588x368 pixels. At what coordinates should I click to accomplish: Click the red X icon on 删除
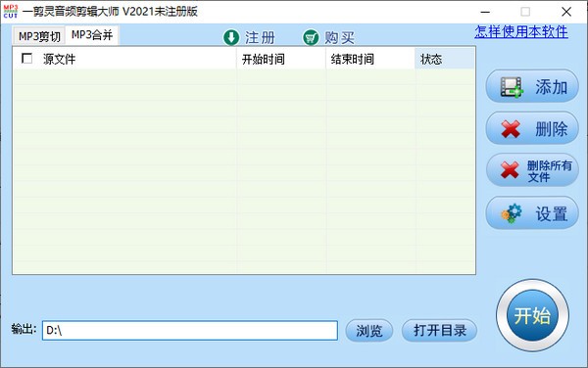click(x=511, y=129)
